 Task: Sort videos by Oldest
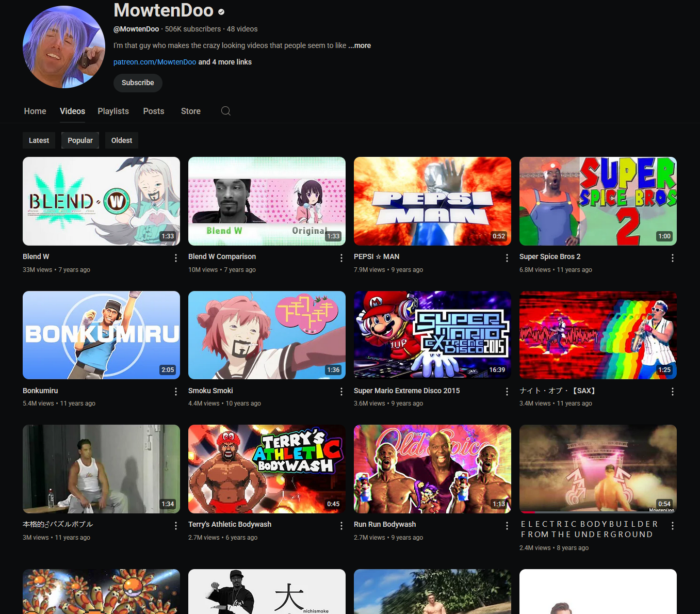point(122,140)
